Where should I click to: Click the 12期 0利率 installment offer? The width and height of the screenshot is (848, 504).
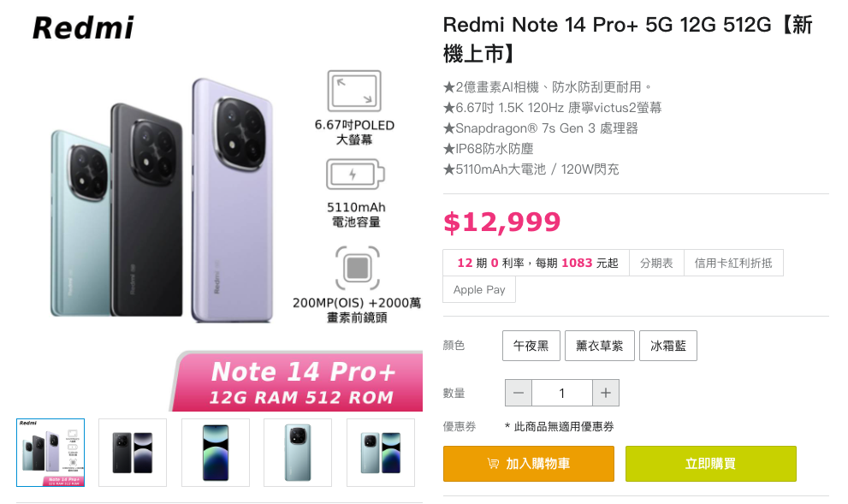537,263
